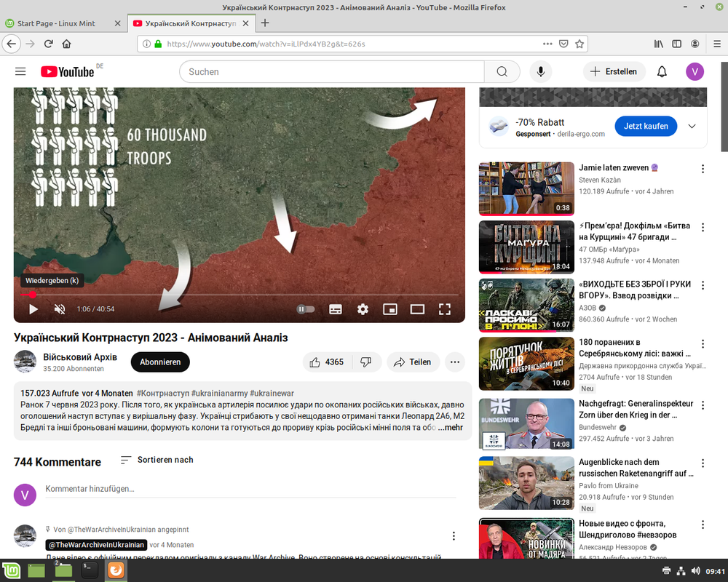Screen dimensions: 728x582
Task: Toggle theater mode in the player
Action: [417, 309]
